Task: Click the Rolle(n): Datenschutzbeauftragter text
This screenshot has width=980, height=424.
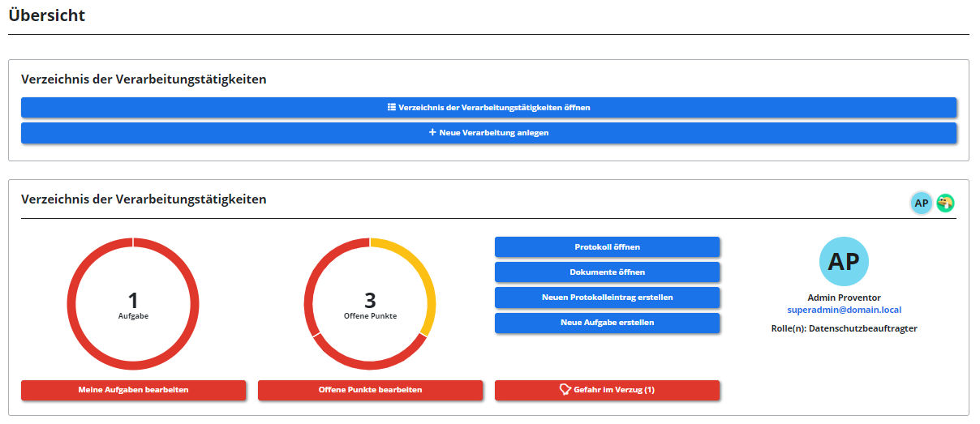Action: (844, 328)
